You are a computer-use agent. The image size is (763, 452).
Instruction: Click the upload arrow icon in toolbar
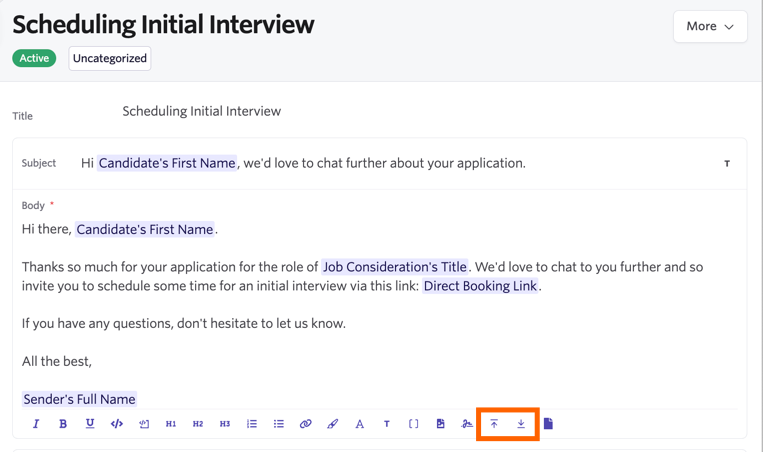point(494,424)
